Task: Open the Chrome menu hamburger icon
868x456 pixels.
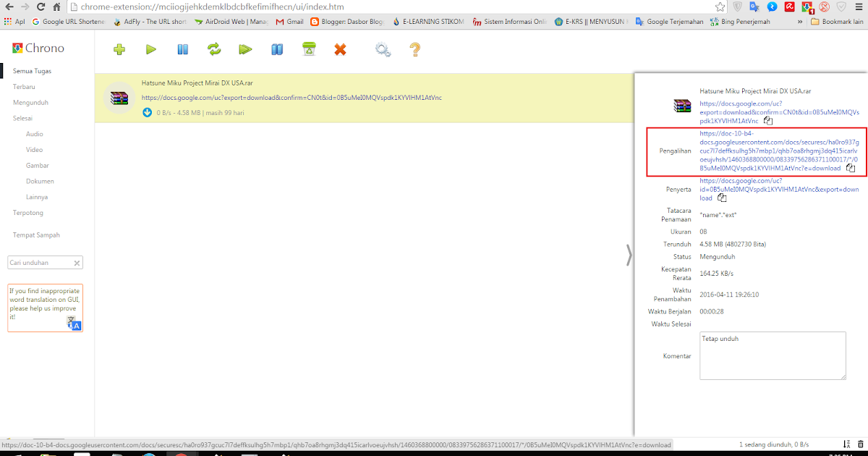Action: 859,7
